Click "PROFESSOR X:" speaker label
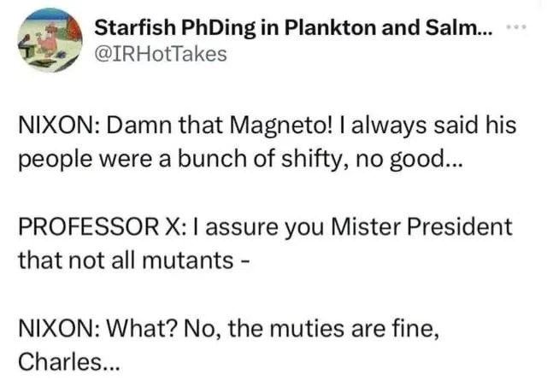 tap(104, 227)
